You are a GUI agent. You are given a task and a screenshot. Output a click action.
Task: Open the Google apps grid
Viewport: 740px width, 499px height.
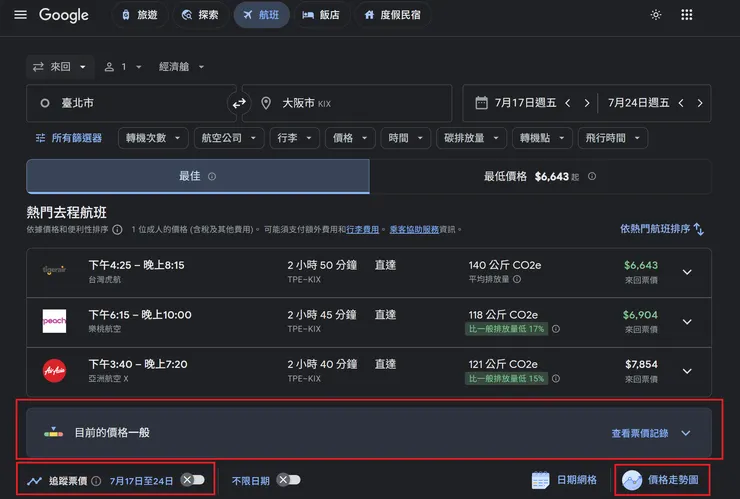tap(687, 15)
